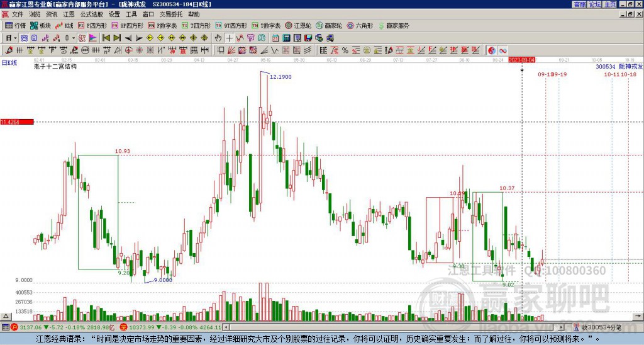This screenshot has height=345, width=644.
Task: Open the 赢家轮 tool
Action: click(329, 25)
